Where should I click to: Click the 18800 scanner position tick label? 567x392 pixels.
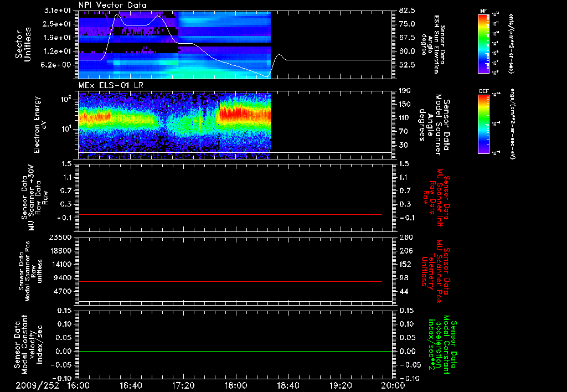[60, 251]
